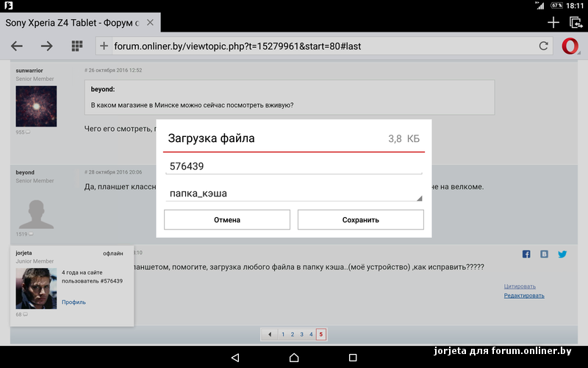Click the Загрузка файла dialog title

pos(211,138)
